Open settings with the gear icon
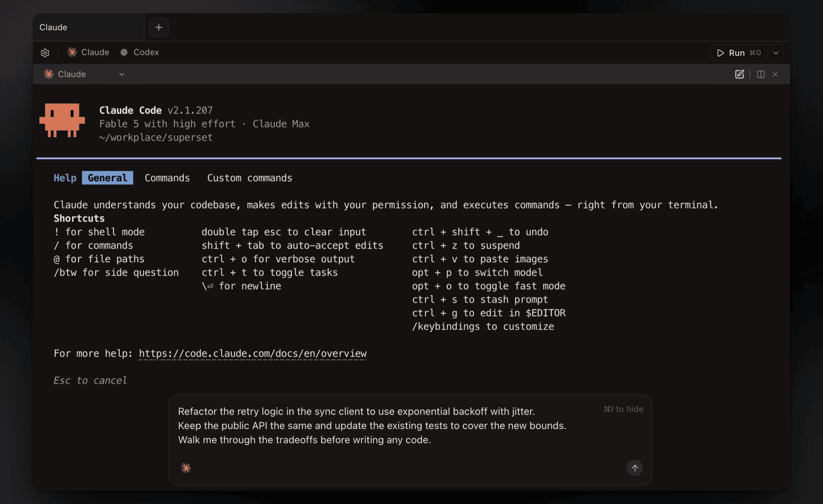Screen dimensions: 823x504 tap(45, 53)
